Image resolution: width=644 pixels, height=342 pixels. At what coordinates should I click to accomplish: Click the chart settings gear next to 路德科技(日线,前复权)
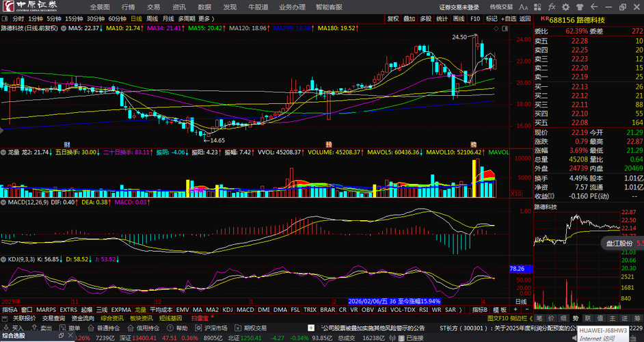point(63,28)
